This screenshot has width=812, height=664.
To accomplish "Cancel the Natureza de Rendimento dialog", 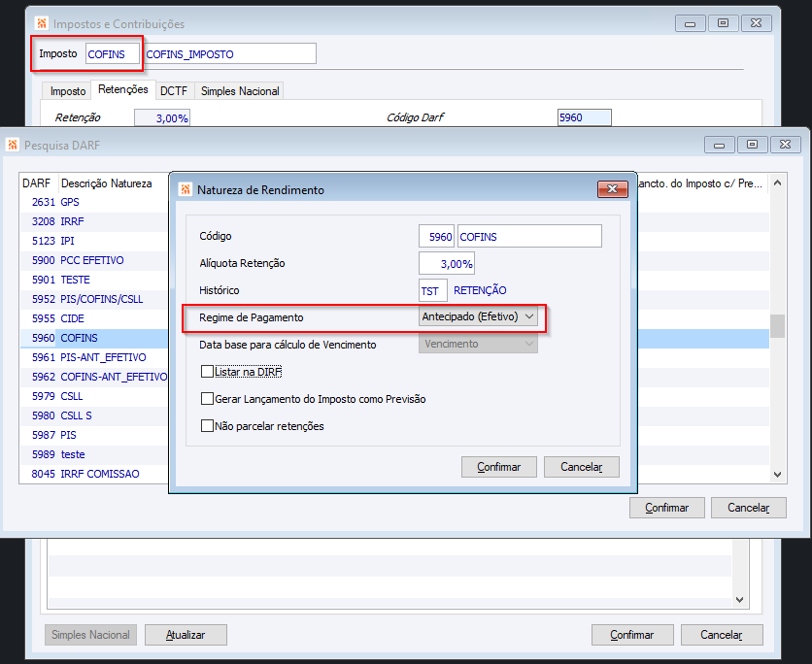I will pyautogui.click(x=582, y=467).
